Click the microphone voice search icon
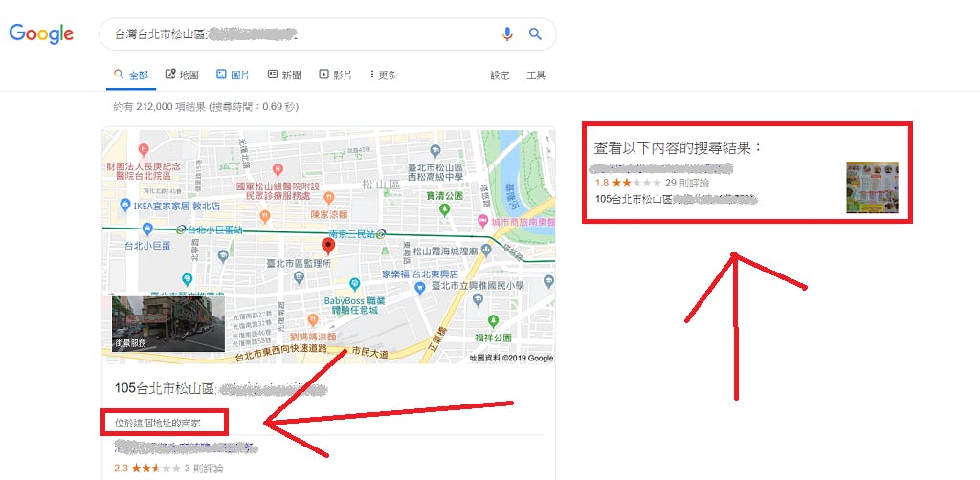The image size is (980, 480). tap(507, 34)
